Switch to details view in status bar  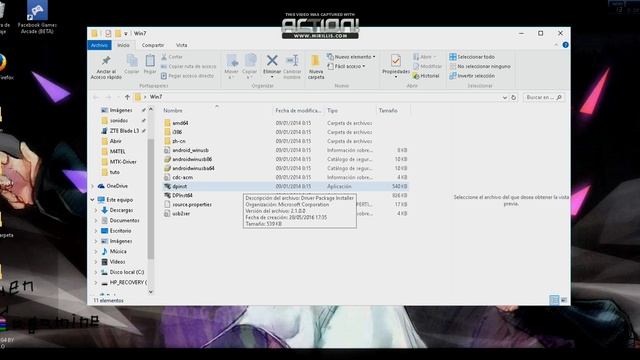554,300
